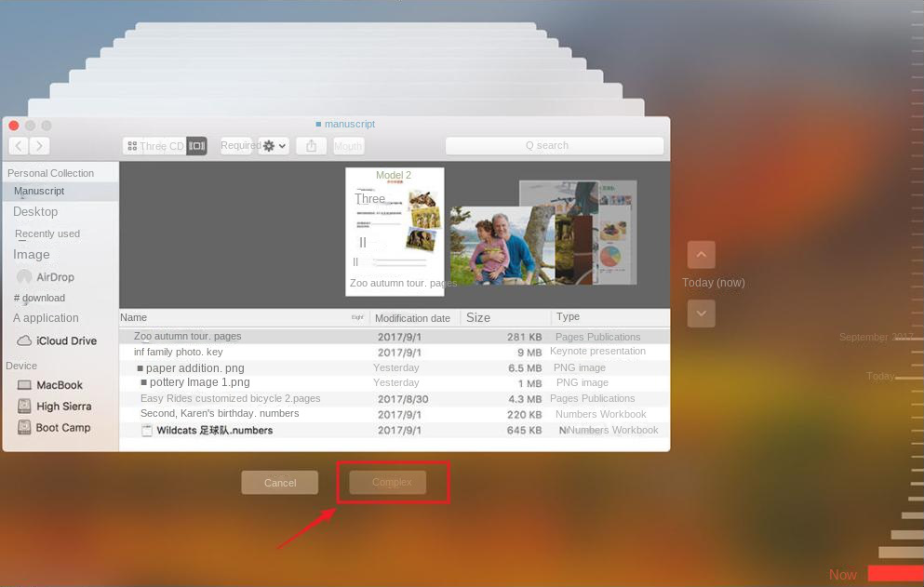924x587 pixels.
Task: Open the download folder in the sidebar
Action: (x=42, y=298)
